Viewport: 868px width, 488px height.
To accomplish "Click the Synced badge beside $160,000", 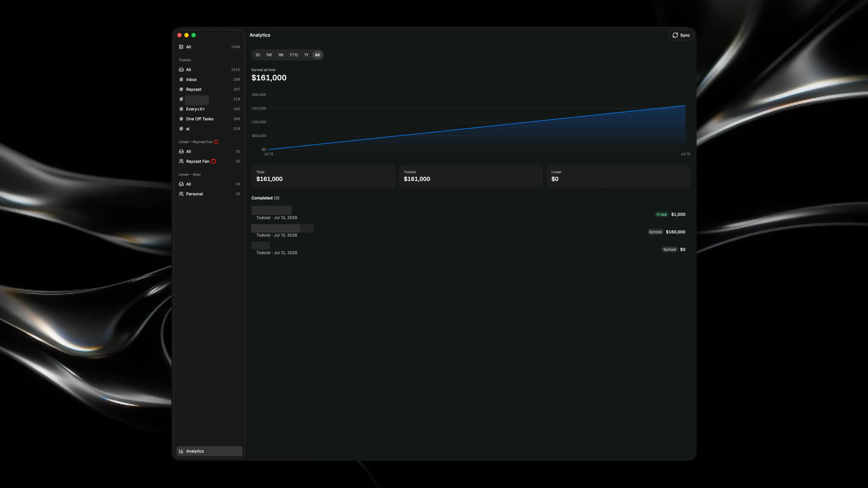I will tap(655, 232).
